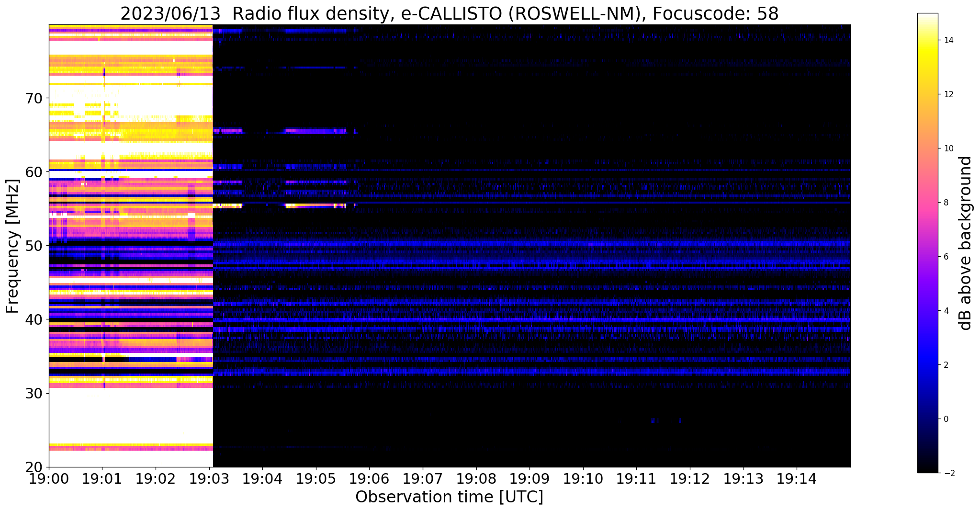
Task: Click the bright 55 MHz emission streak near 19:05
Action: pos(315,206)
